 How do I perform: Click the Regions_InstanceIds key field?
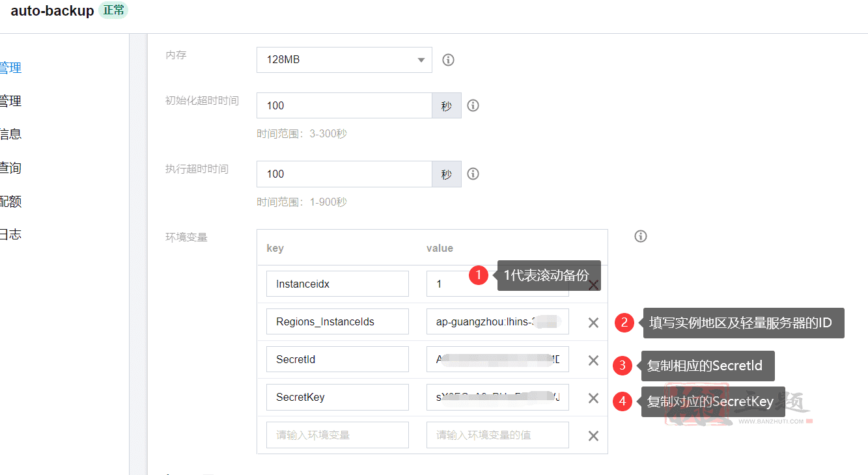tap(337, 321)
